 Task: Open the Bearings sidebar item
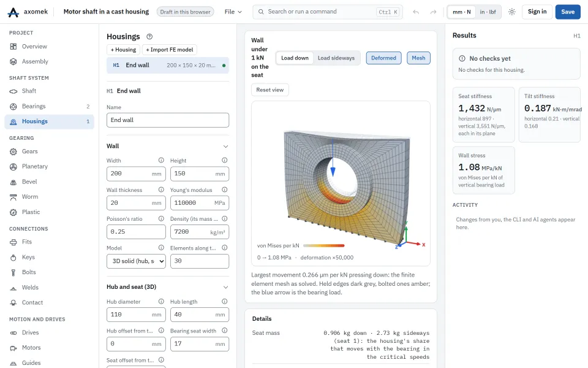click(x=50, y=106)
